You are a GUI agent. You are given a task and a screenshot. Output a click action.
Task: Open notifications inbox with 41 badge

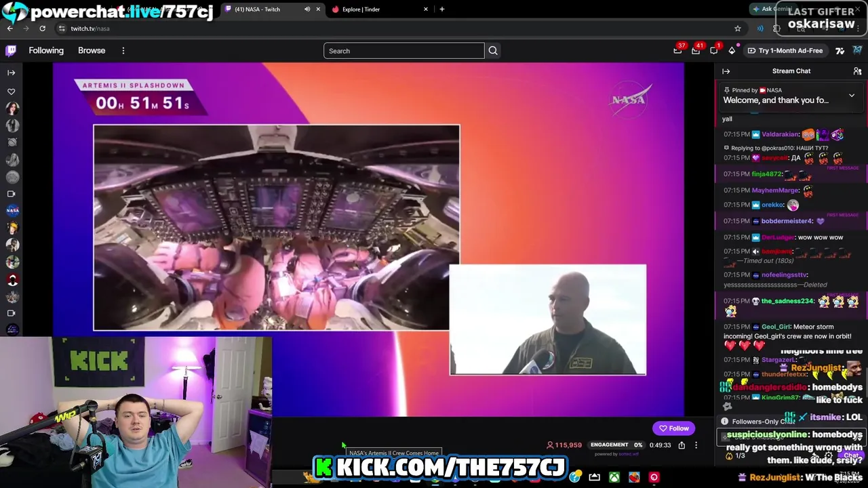coord(696,50)
